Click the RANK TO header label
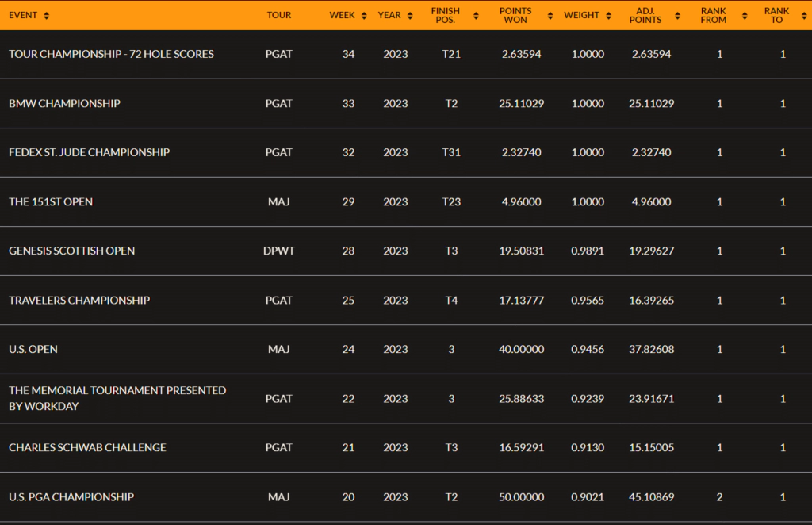Screen dimensions: 812x525 coord(776,15)
